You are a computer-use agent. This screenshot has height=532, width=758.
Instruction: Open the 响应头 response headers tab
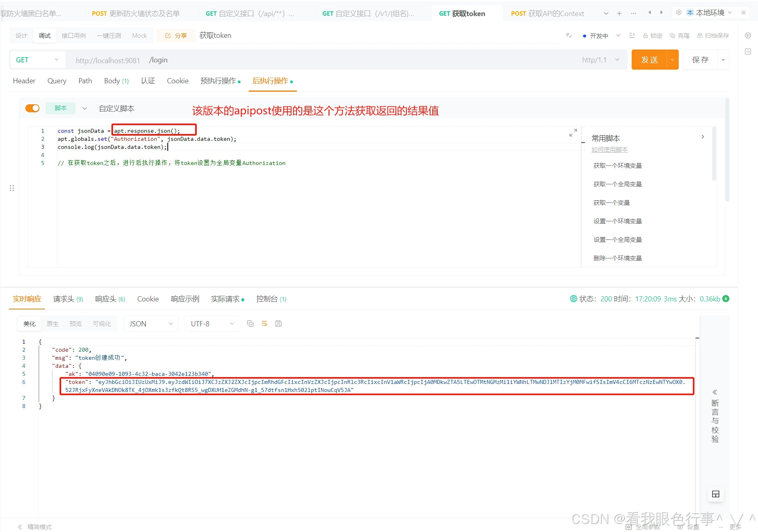point(105,299)
